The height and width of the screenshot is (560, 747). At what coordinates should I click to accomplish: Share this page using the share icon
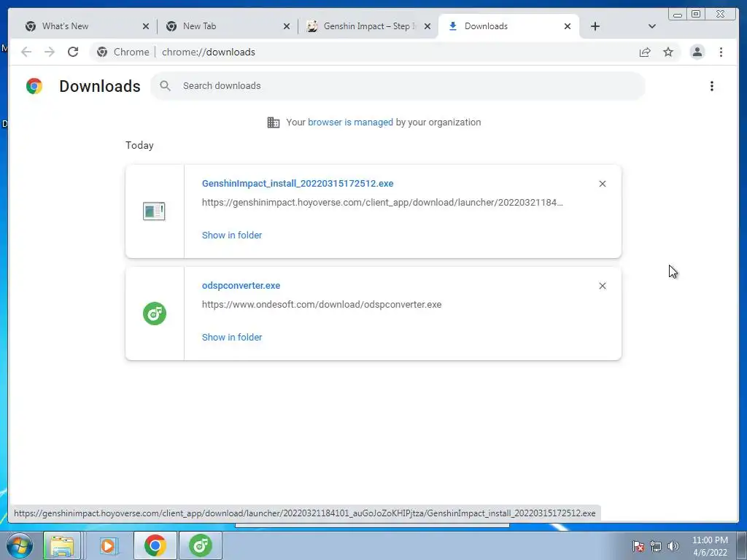645,52
